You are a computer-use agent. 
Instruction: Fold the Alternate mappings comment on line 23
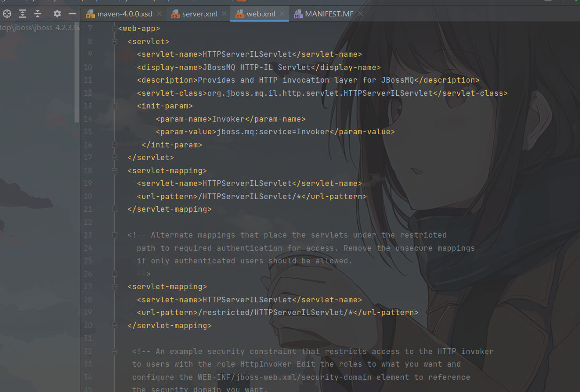(x=114, y=235)
